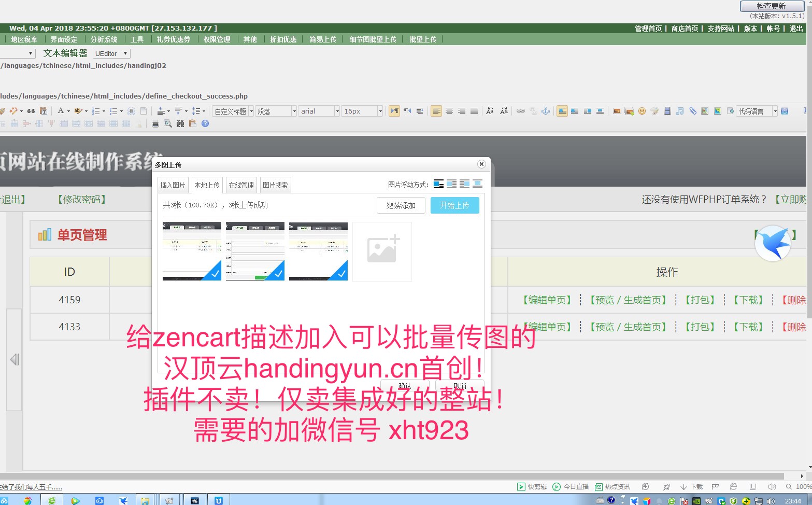Open the preview magnifier icon
This screenshot has width=812, height=505.
(x=168, y=123)
